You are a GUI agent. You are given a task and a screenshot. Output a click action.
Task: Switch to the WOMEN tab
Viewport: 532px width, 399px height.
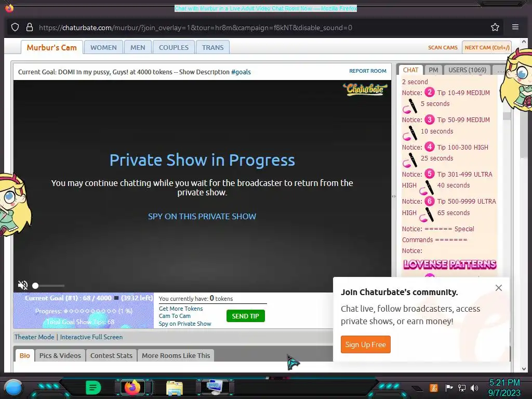point(103,47)
